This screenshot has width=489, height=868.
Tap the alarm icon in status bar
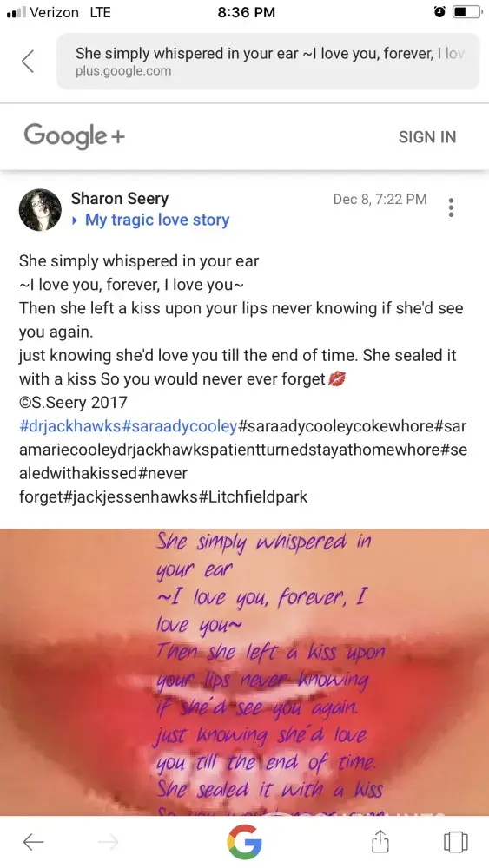point(439,12)
